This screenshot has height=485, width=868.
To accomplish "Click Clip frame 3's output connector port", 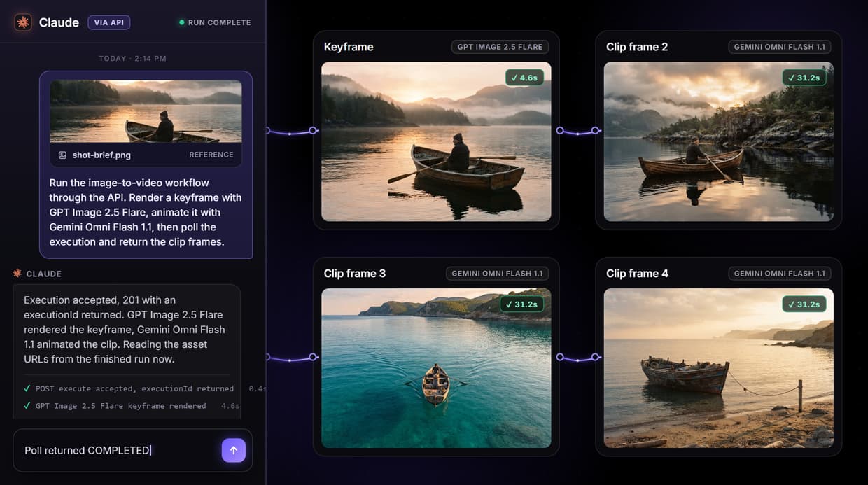I will pyautogui.click(x=560, y=357).
